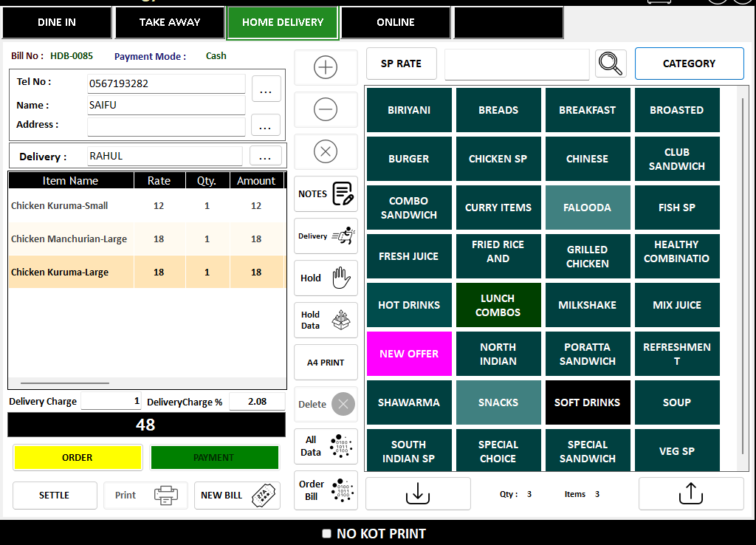Click the Name field showing SAIFU
The image size is (756, 545).
166,105
